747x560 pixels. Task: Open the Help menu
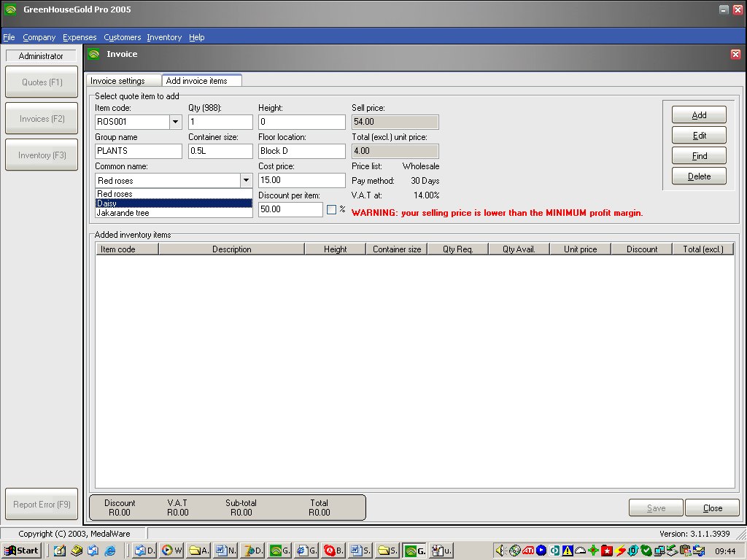[197, 37]
